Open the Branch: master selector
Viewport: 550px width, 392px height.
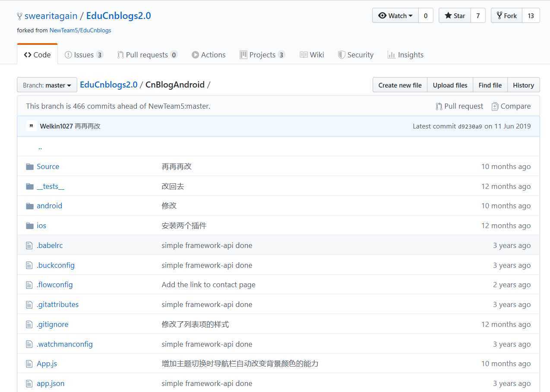[47, 85]
